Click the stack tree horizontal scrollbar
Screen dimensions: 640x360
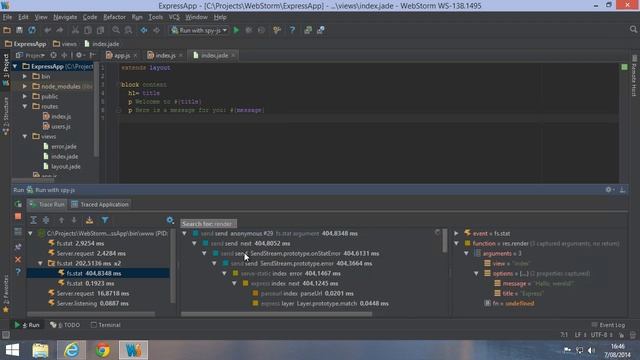coord(276,314)
